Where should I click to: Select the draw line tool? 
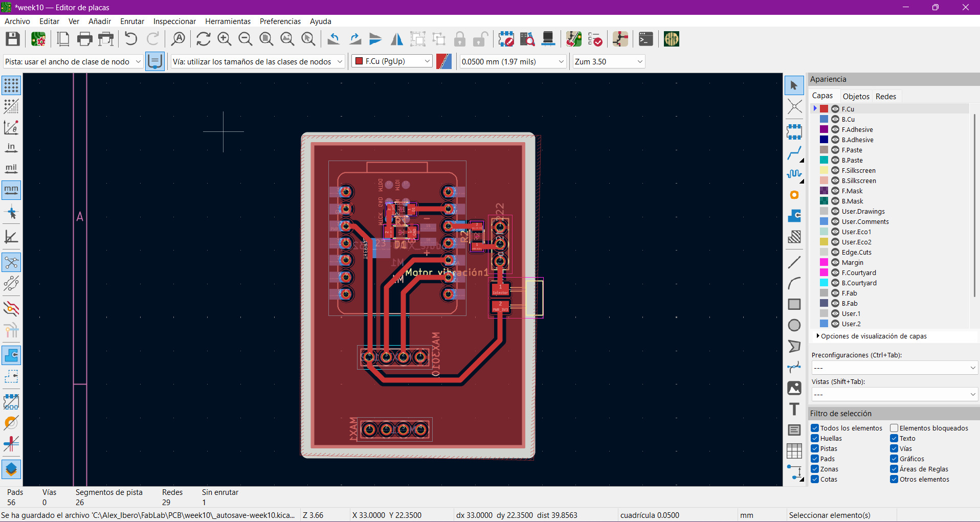click(x=794, y=262)
